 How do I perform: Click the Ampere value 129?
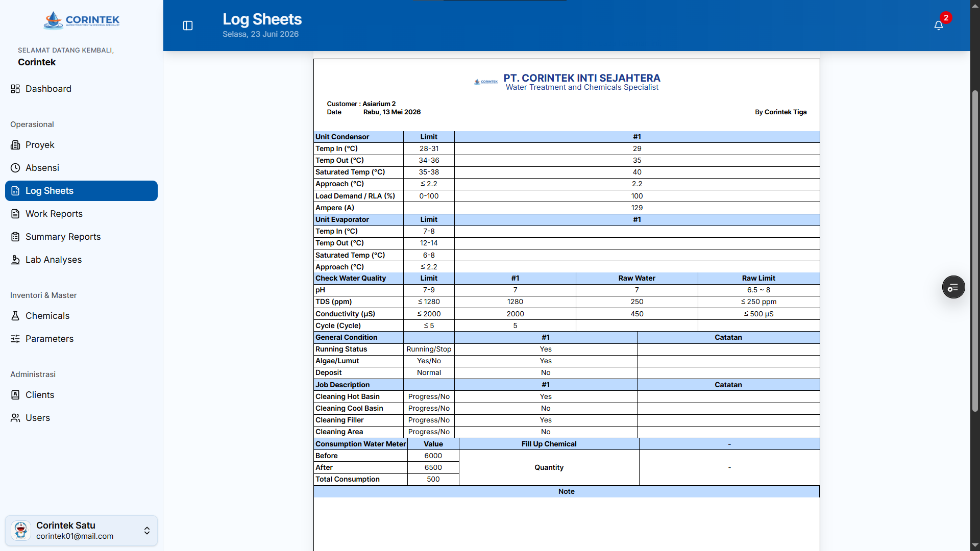(x=637, y=208)
